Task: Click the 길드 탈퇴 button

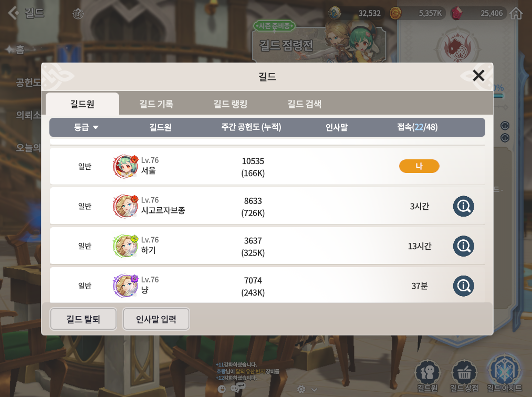Action: (83, 319)
